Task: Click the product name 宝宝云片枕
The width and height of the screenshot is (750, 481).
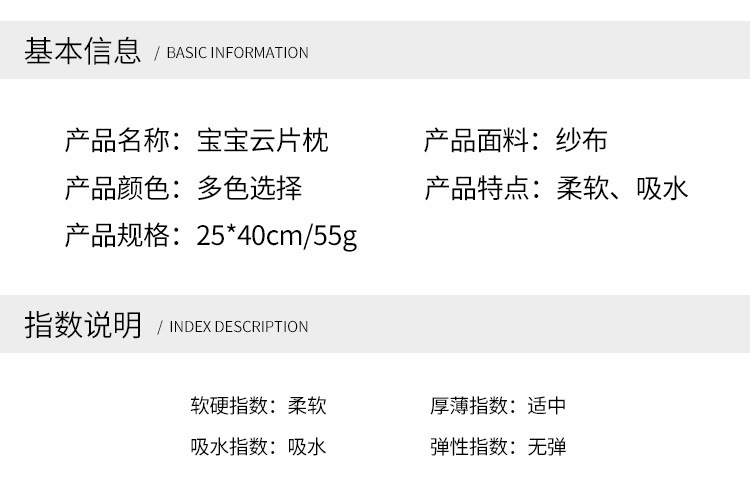Action: click(x=262, y=140)
